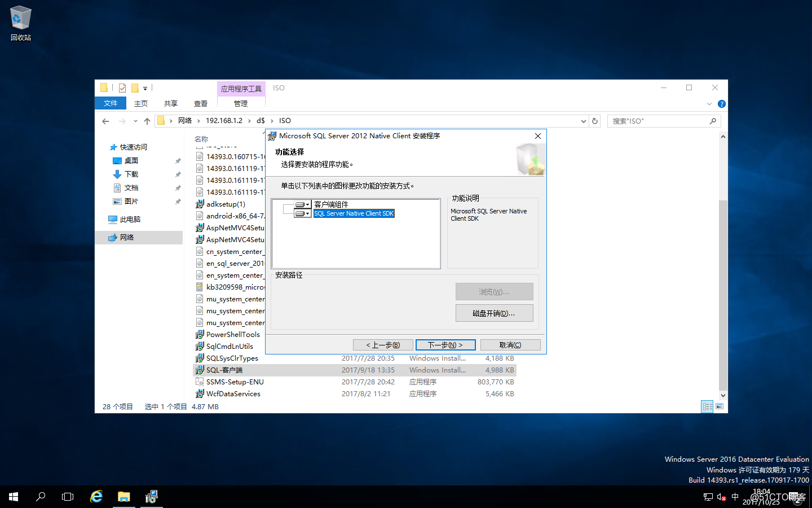Open 查看 ribbon tab
The image size is (812, 508).
click(201, 103)
